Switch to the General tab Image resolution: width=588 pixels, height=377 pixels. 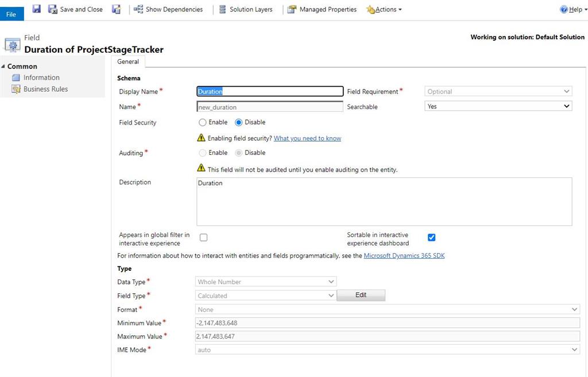pyautogui.click(x=127, y=61)
